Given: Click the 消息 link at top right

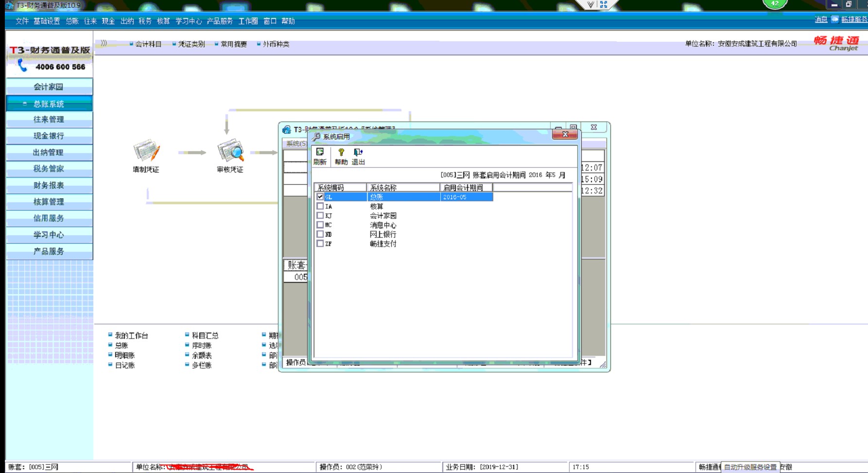Looking at the screenshot, I should 821,19.
